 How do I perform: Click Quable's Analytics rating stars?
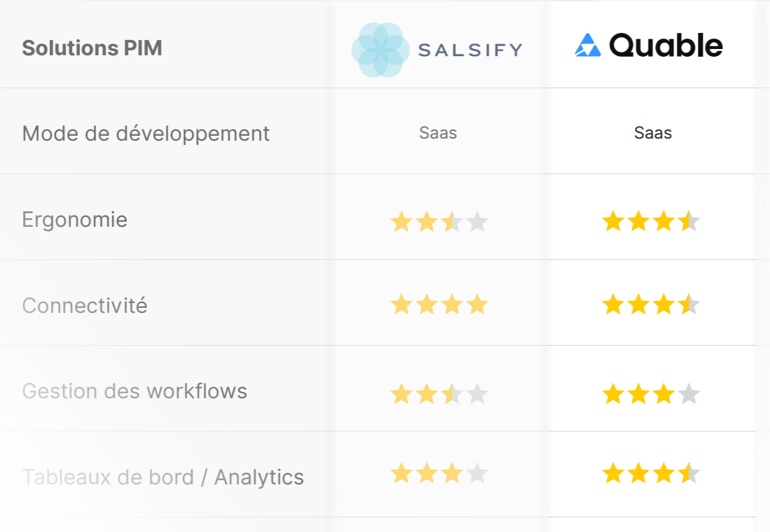click(651, 473)
